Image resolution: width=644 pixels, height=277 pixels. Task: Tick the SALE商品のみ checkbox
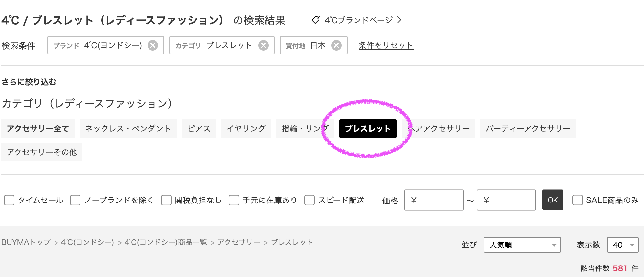click(578, 200)
